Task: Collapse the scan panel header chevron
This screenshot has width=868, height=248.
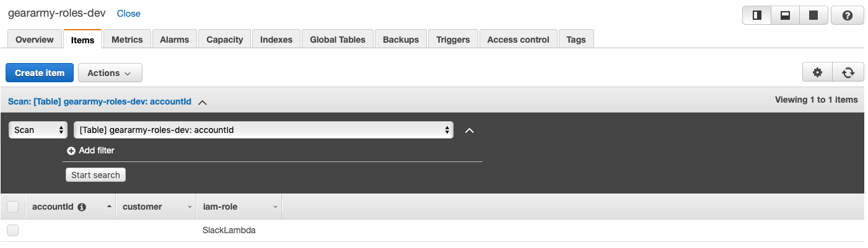Action: pyautogui.click(x=202, y=102)
